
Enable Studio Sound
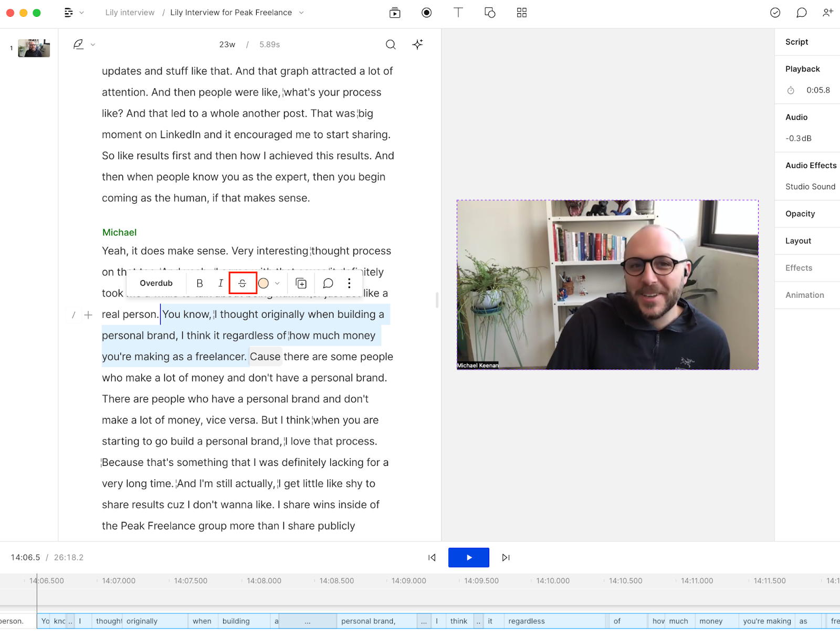[x=810, y=186]
